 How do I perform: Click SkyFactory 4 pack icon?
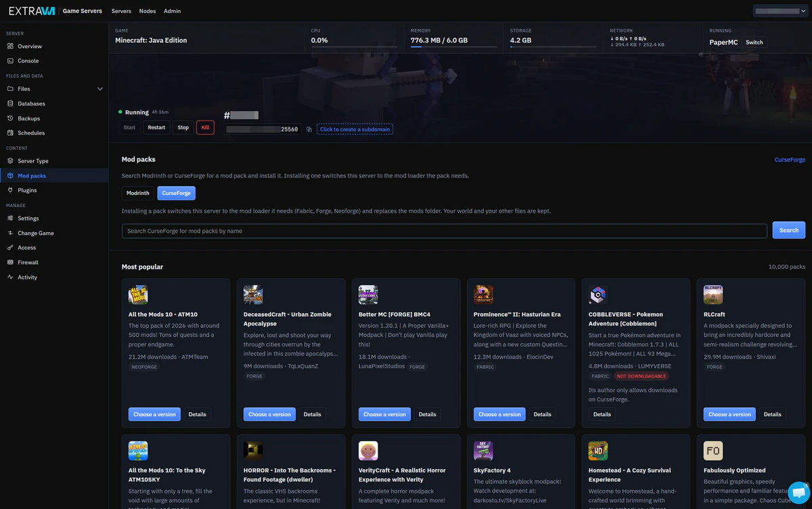(483, 451)
